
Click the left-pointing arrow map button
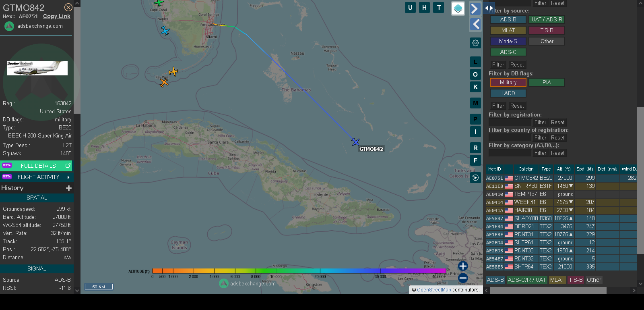(x=475, y=24)
